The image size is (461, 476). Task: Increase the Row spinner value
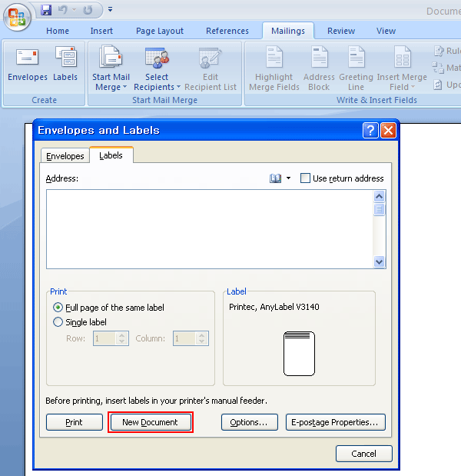point(122,335)
